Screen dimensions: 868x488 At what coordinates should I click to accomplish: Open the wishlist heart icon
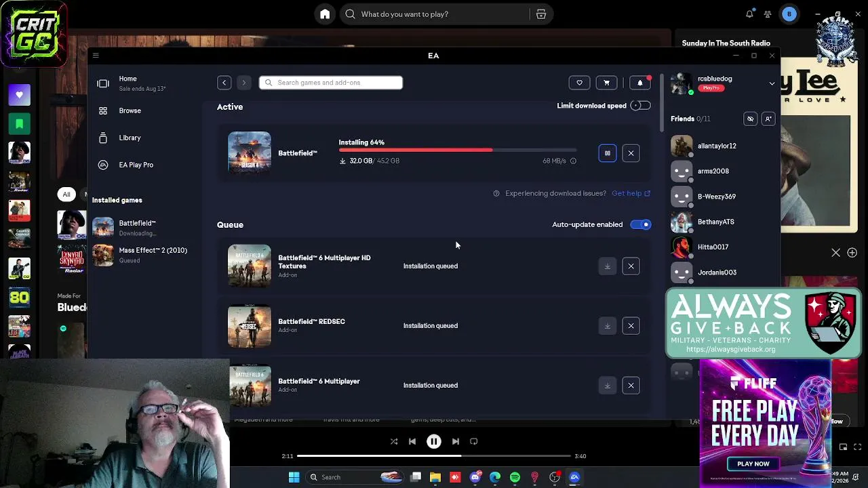pyautogui.click(x=579, y=83)
